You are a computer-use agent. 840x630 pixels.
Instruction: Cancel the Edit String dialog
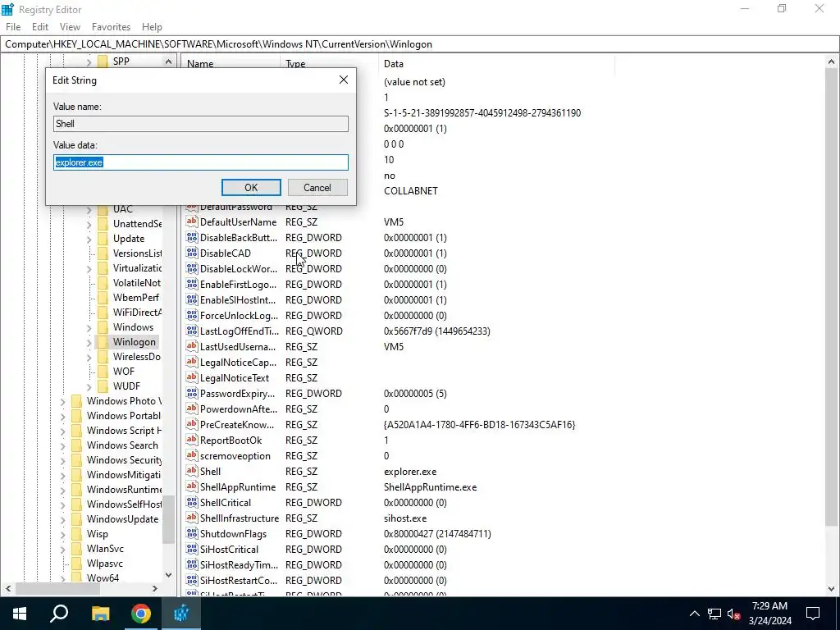click(x=317, y=188)
